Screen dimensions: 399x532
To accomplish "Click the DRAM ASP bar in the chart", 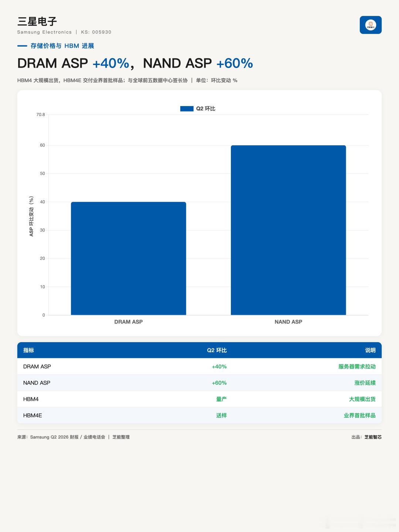I will (129, 258).
